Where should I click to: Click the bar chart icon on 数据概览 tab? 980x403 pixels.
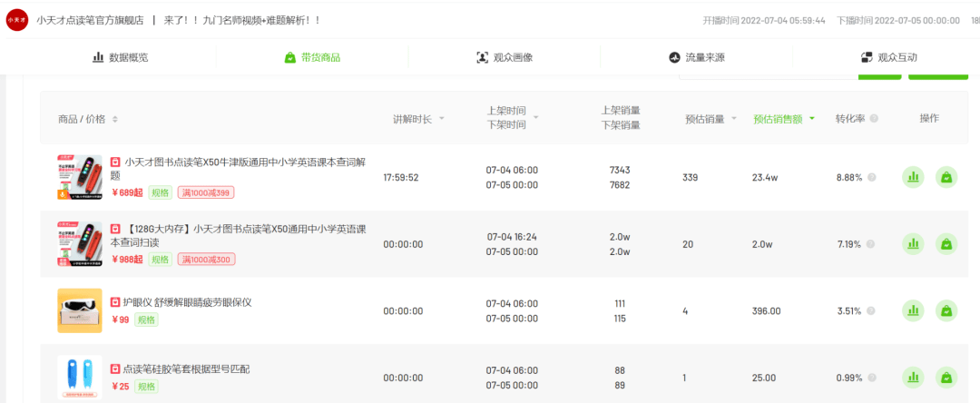click(x=98, y=57)
